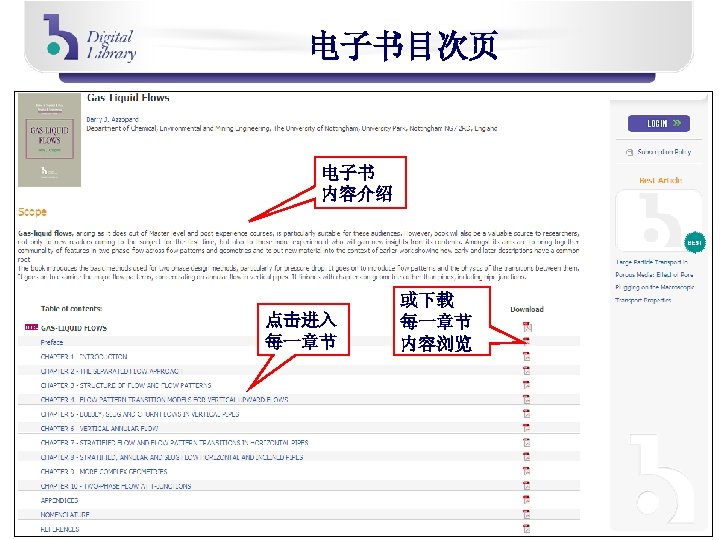Download PDF of Chapter 1 Introduction
The height and width of the screenshot is (540, 720).
point(527,356)
